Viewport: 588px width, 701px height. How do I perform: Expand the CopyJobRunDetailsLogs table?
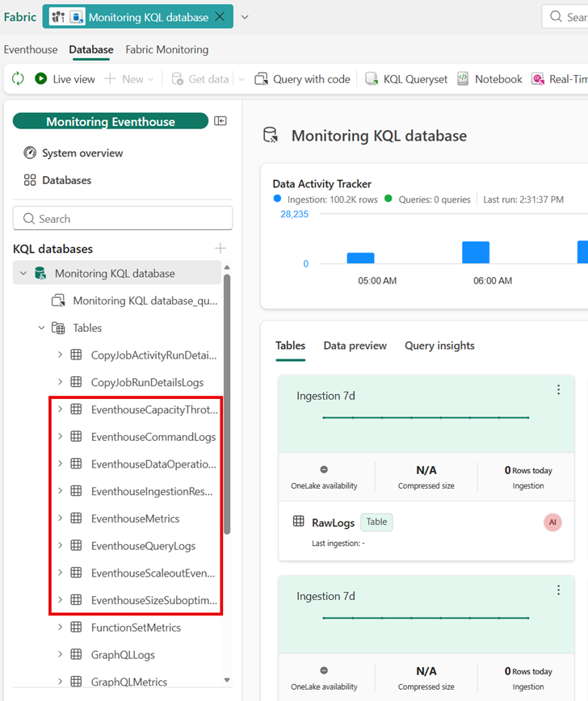[x=60, y=382]
